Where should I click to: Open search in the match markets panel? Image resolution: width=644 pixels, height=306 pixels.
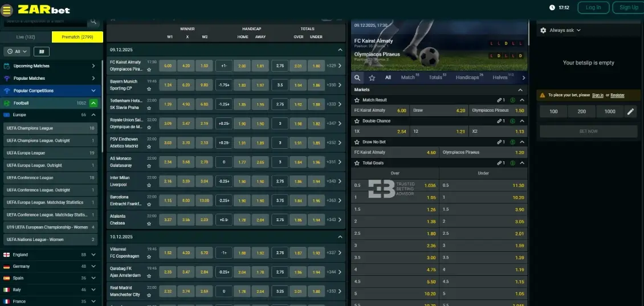point(357,77)
